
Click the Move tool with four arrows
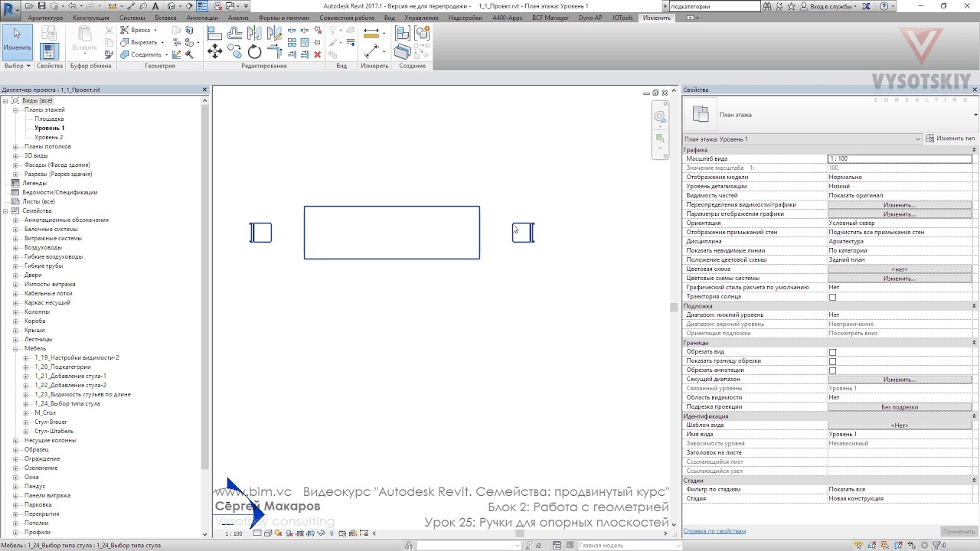(214, 51)
